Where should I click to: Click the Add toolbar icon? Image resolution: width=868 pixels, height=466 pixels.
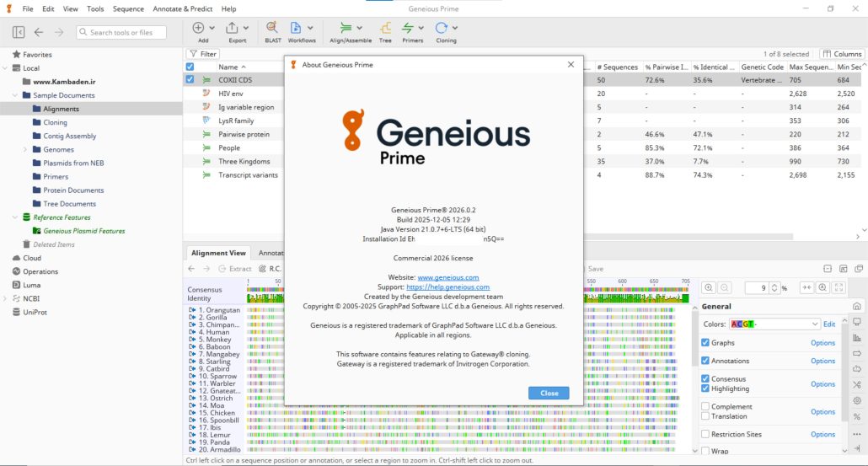pyautogui.click(x=198, y=28)
